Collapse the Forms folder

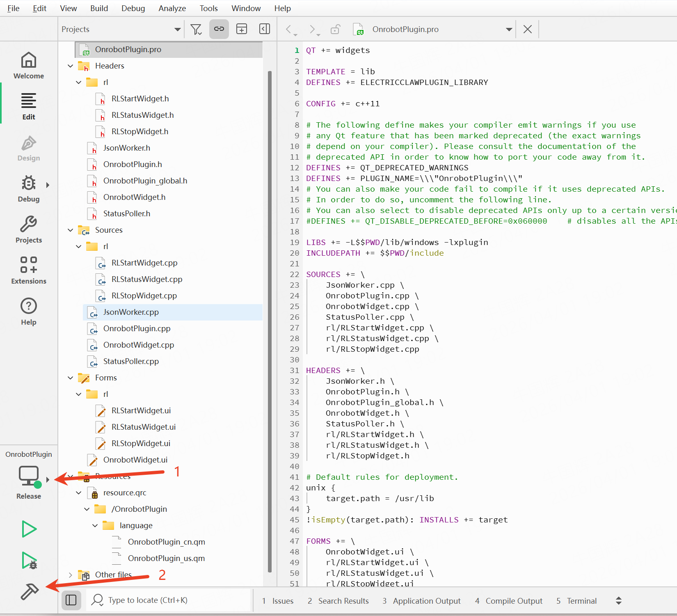[71, 378]
